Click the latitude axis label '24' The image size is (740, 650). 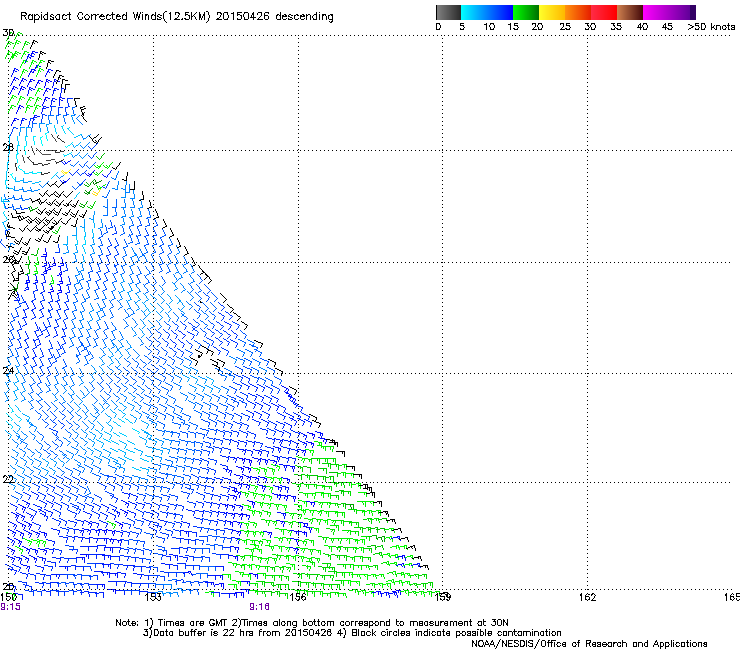point(8,371)
